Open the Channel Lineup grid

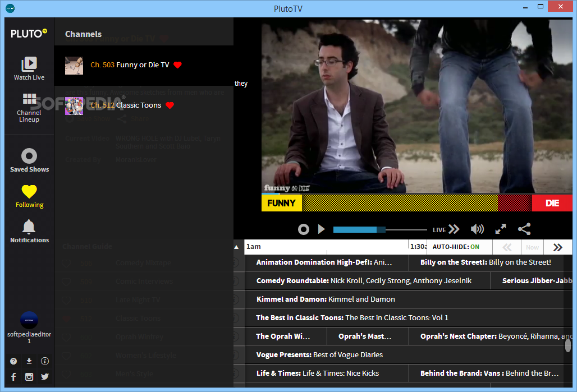(x=29, y=108)
